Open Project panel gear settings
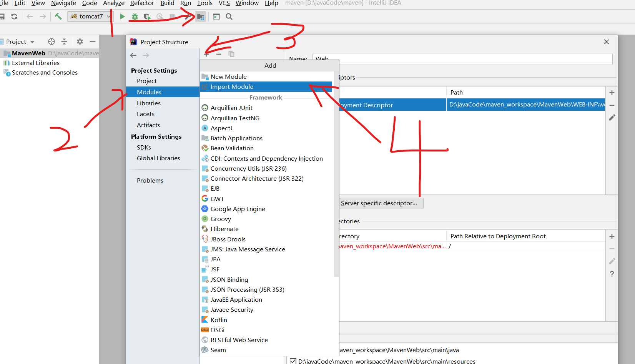Image resolution: width=635 pixels, height=364 pixels. click(x=80, y=42)
